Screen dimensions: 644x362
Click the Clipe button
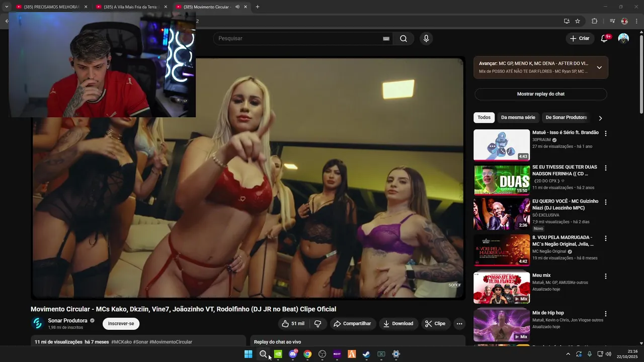pyautogui.click(x=435, y=324)
